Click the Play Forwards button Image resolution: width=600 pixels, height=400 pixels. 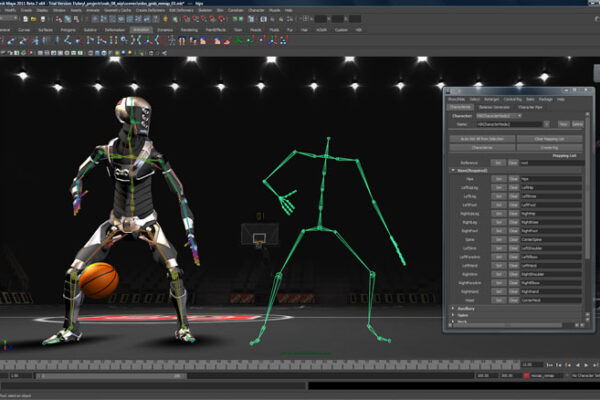(x=586, y=365)
